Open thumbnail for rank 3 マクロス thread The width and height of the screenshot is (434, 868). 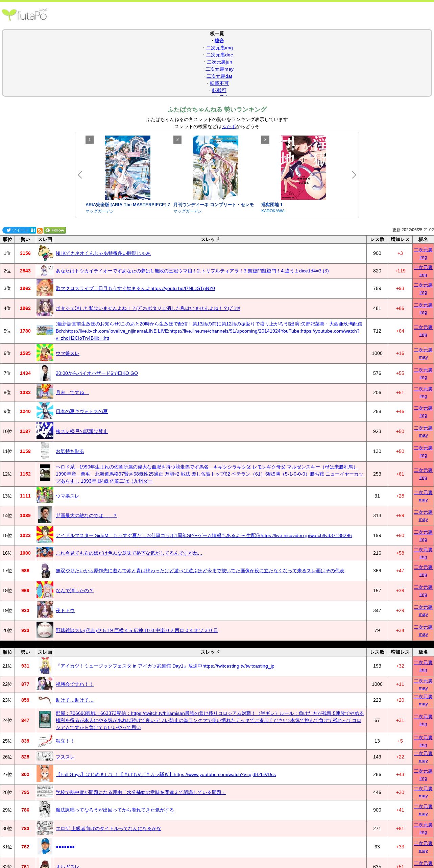point(45,288)
